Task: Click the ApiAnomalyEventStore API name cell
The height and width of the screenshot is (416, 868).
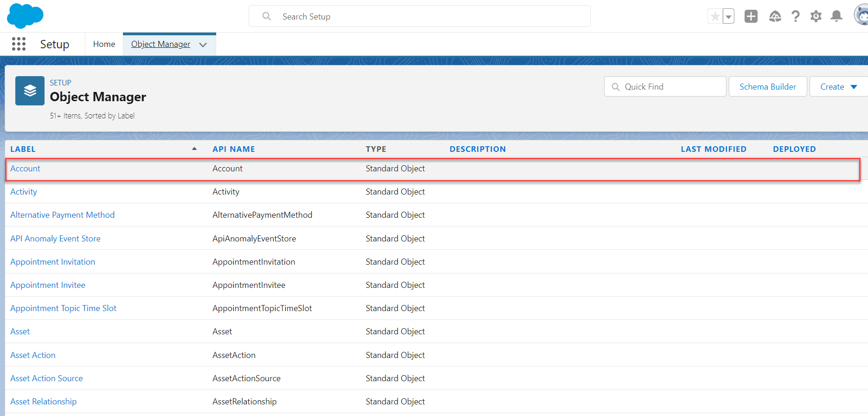Action: pyautogui.click(x=254, y=239)
